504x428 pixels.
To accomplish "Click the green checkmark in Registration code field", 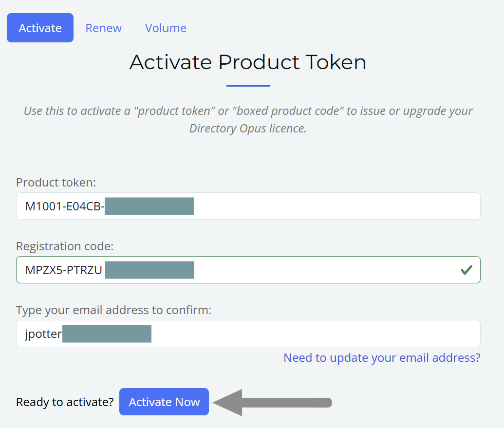I will click(x=467, y=270).
